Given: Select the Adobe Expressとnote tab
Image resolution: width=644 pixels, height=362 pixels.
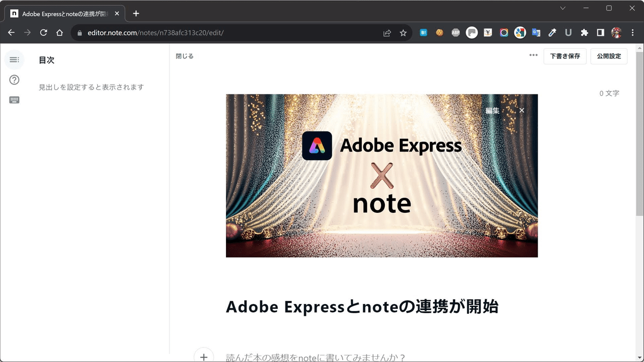Looking at the screenshot, I should pos(64,13).
